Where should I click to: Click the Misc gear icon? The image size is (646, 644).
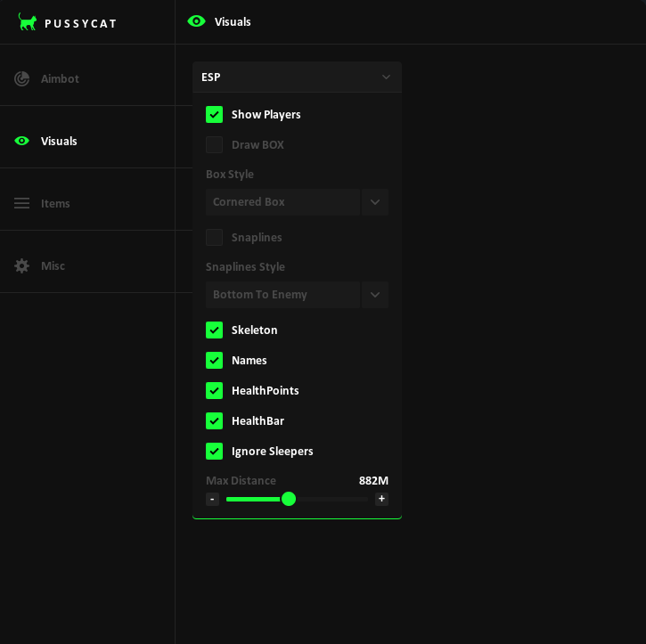click(x=22, y=265)
